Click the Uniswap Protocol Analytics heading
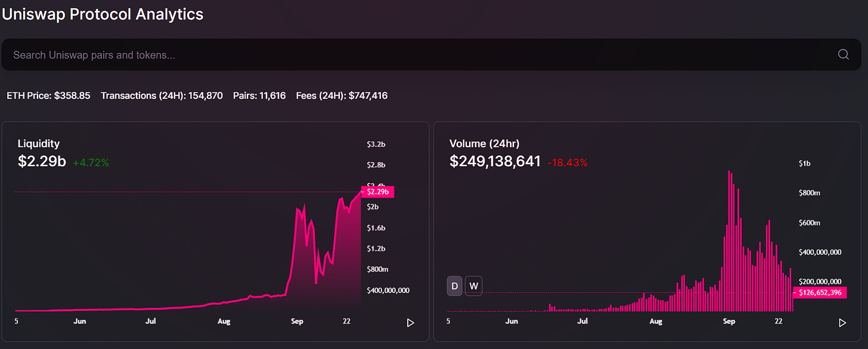The width and height of the screenshot is (868, 349). (103, 14)
